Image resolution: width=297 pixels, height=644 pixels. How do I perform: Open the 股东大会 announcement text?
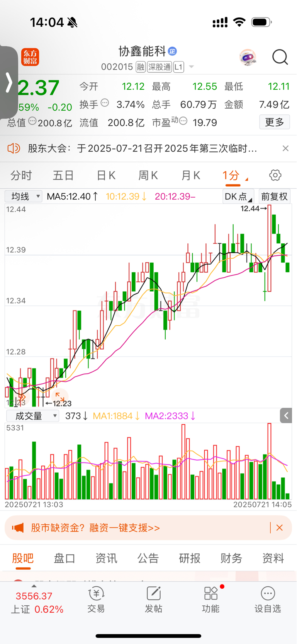(x=143, y=148)
